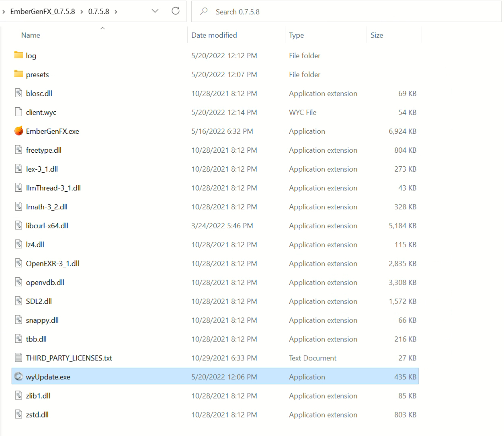
Task: Click the Search 0.7.5.8 input box
Action: coord(346,12)
